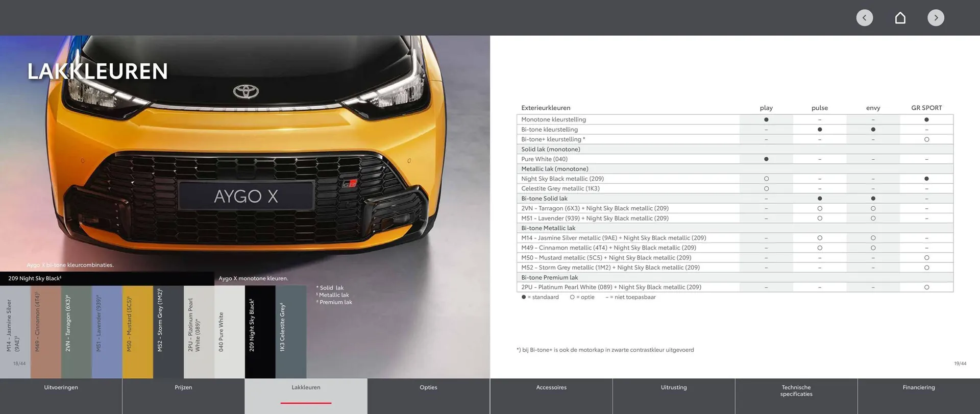The image size is (980, 414).
Task: Select the Lakkleuren tab
Action: [306, 396]
